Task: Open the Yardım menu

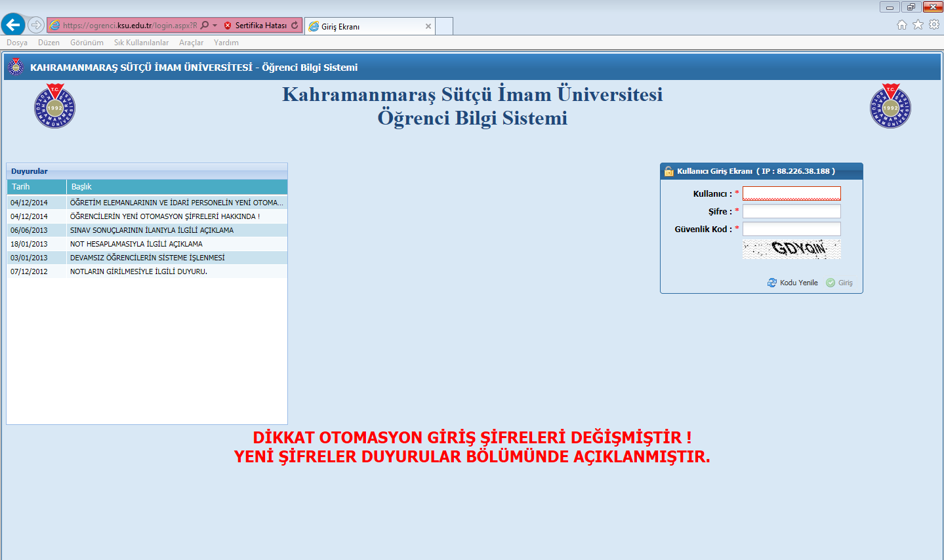Action: 226,43
